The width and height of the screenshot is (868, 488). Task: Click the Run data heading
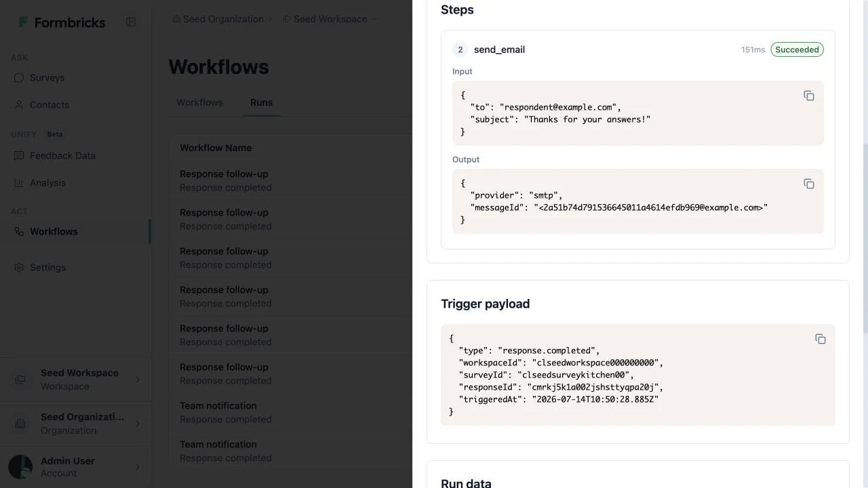tap(466, 483)
